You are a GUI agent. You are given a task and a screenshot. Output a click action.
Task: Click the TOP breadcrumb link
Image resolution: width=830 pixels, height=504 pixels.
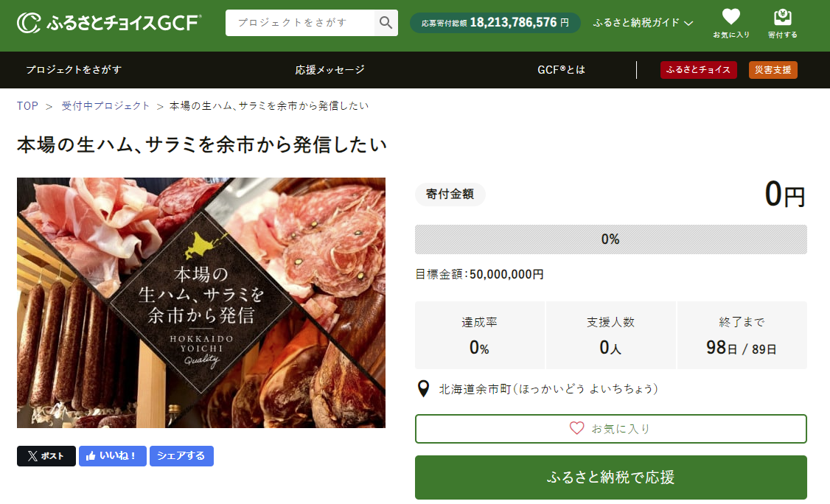click(x=27, y=106)
